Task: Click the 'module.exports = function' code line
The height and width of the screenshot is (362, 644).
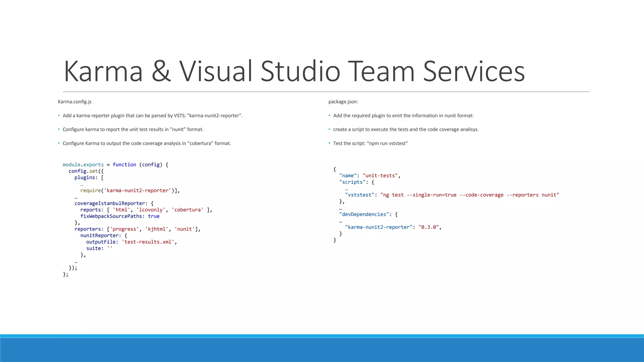Action: (115, 165)
